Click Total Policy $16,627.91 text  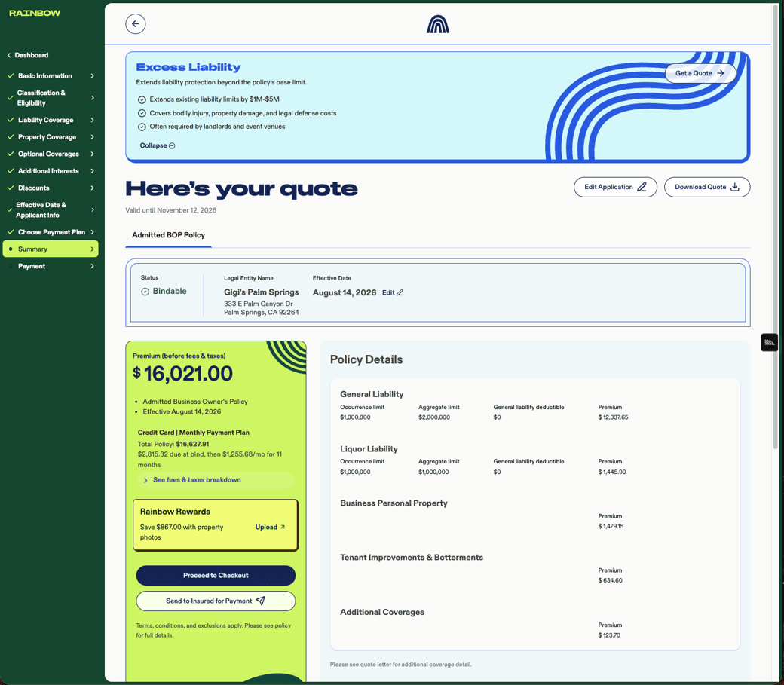tap(173, 444)
